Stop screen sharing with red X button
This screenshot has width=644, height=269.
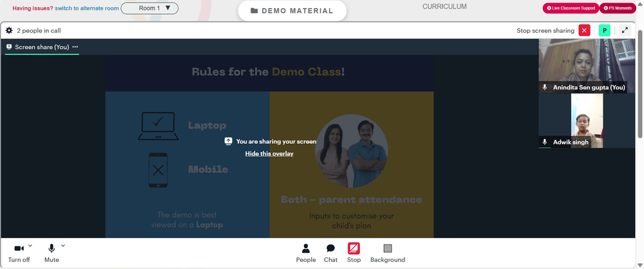coord(584,30)
